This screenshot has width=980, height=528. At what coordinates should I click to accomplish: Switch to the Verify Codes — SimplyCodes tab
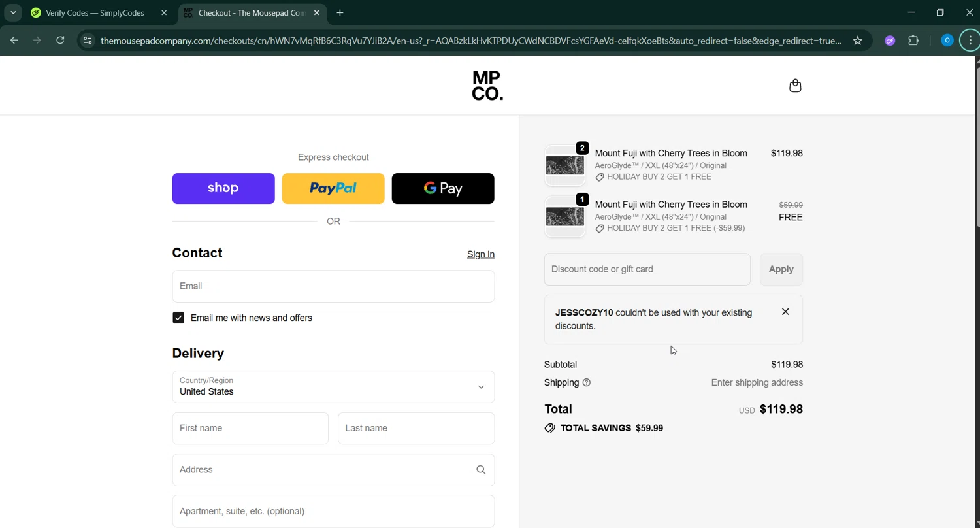click(95, 12)
